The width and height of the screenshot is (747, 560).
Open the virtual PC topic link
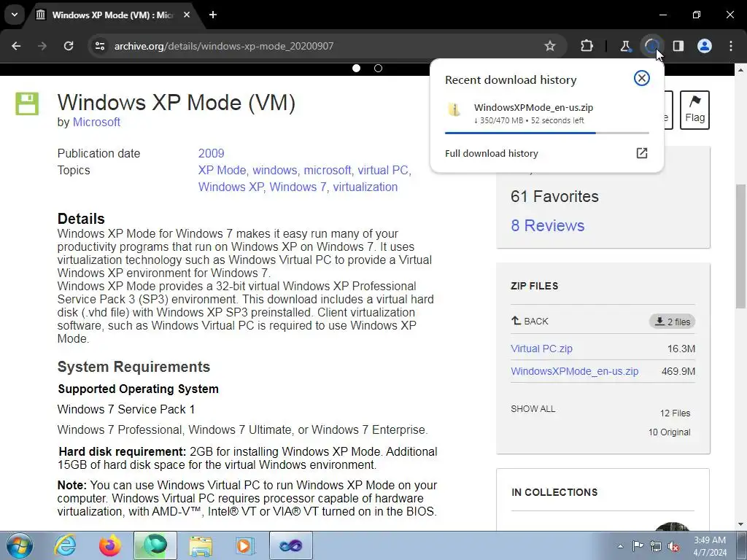point(382,170)
